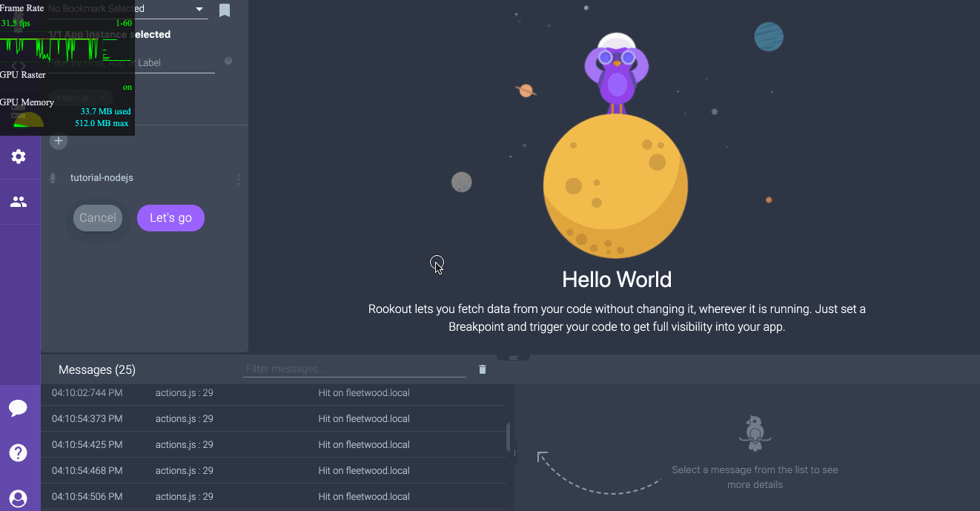Open the chat bubble icon in the sidebar
980x511 pixels.
(x=19, y=408)
